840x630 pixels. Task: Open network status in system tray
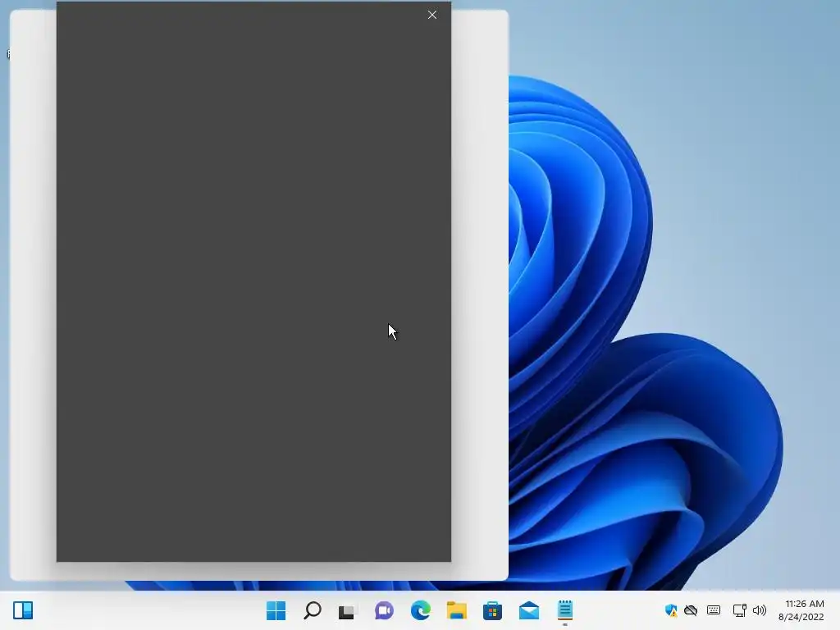[739, 610]
